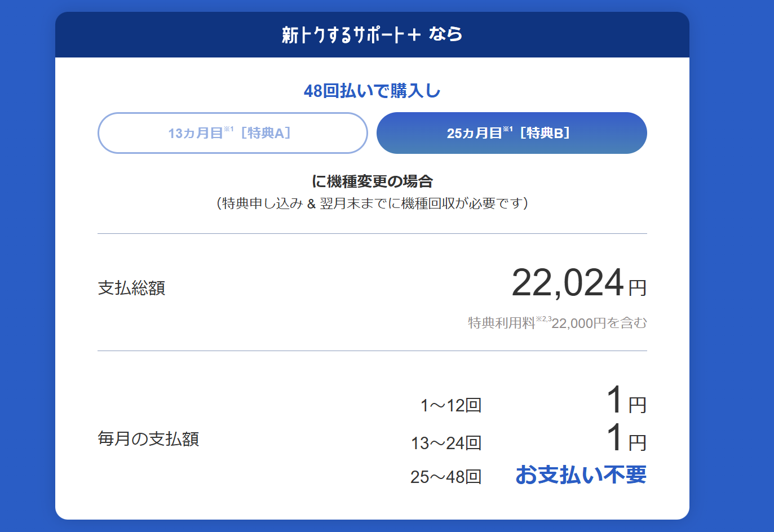This screenshot has width=774, height=532.
Task: Click the 1～12回 installment label
Action: pos(450,405)
